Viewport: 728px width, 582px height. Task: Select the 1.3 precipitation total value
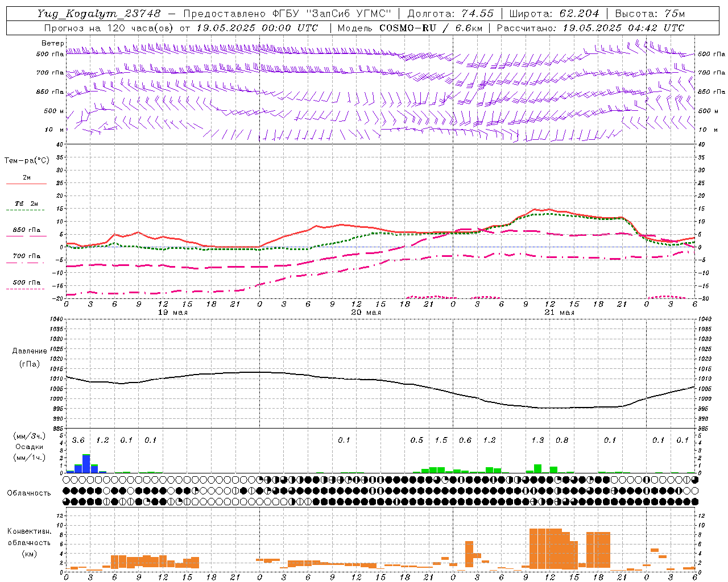click(537, 440)
